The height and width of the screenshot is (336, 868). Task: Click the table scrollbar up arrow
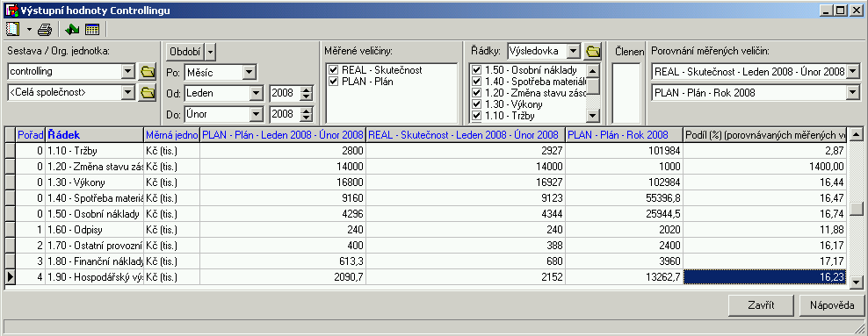(857, 134)
